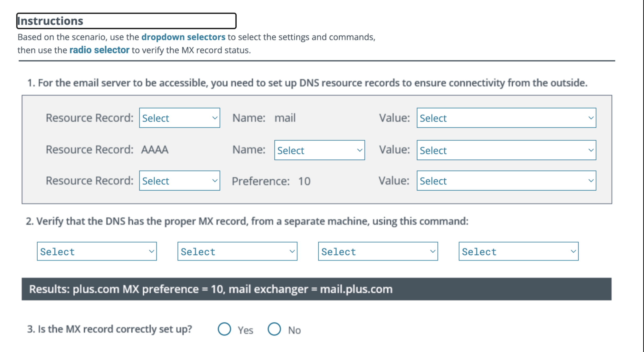Click the 'radio selector' highlighted text
This screenshot has width=644, height=352.
tap(99, 50)
